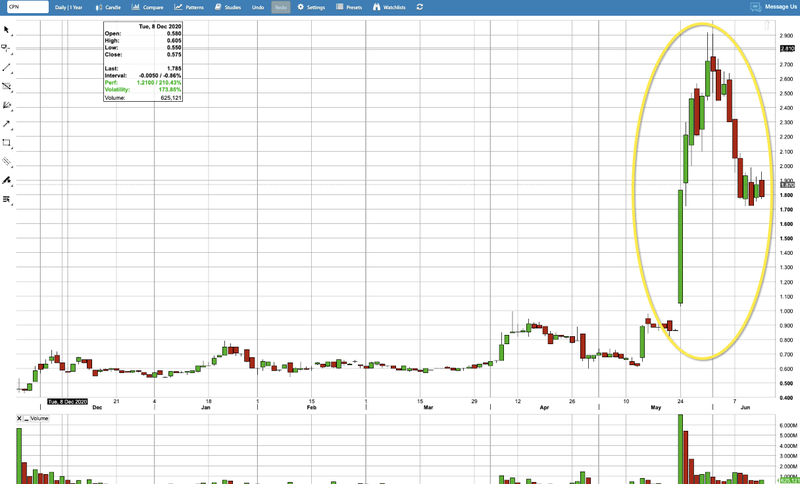Viewport: 800px width, 484px height.
Task: Click the Apr month label on axis
Action: tap(544, 408)
